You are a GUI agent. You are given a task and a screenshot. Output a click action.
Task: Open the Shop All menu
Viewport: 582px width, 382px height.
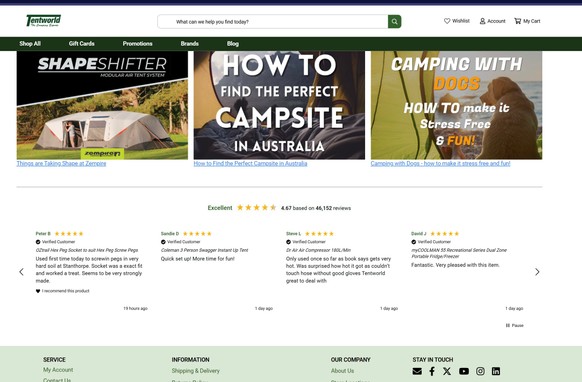point(30,43)
